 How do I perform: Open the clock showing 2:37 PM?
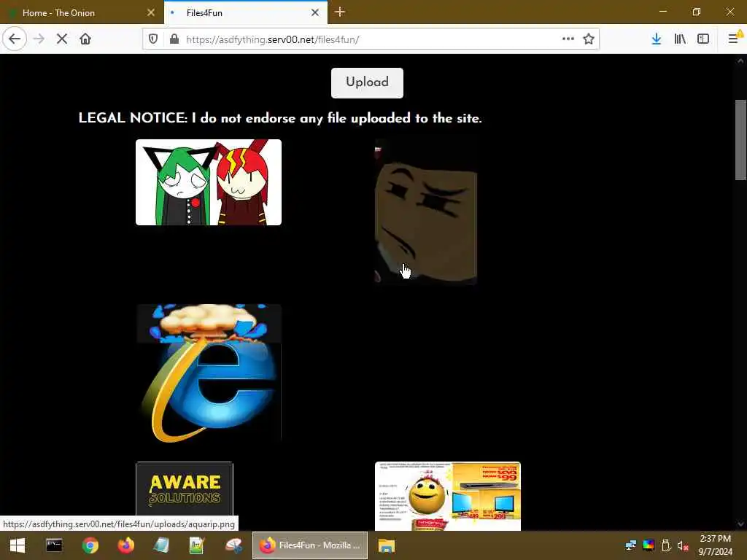(716, 545)
